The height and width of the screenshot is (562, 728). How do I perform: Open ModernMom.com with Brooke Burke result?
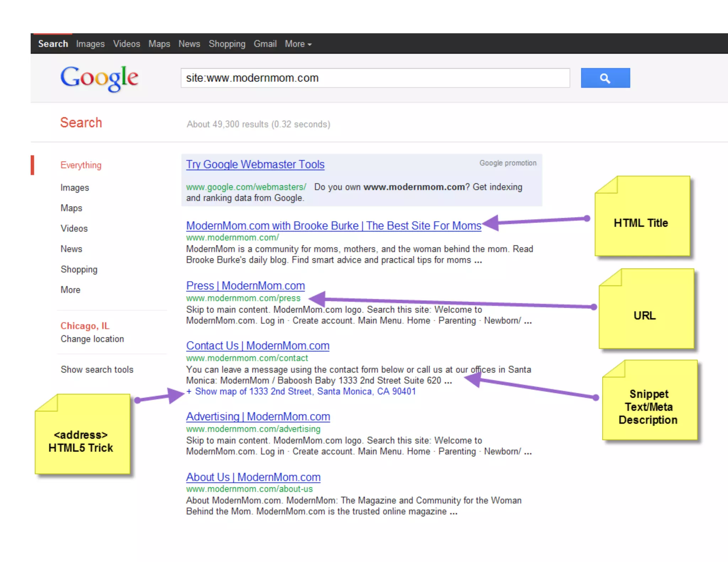[x=333, y=226]
